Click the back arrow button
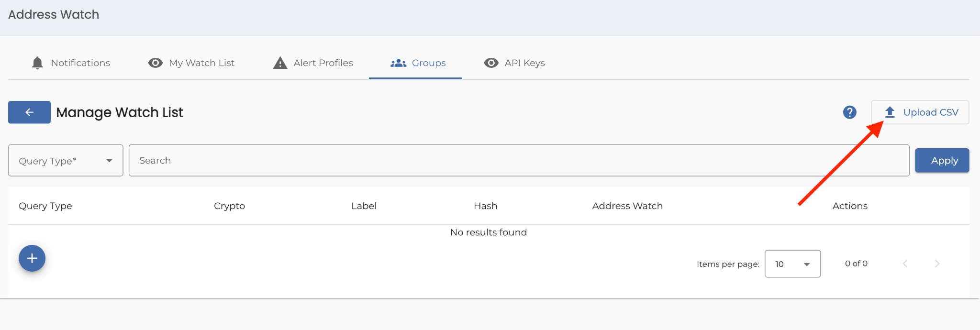Screen dimensions: 980x330 pos(29,112)
